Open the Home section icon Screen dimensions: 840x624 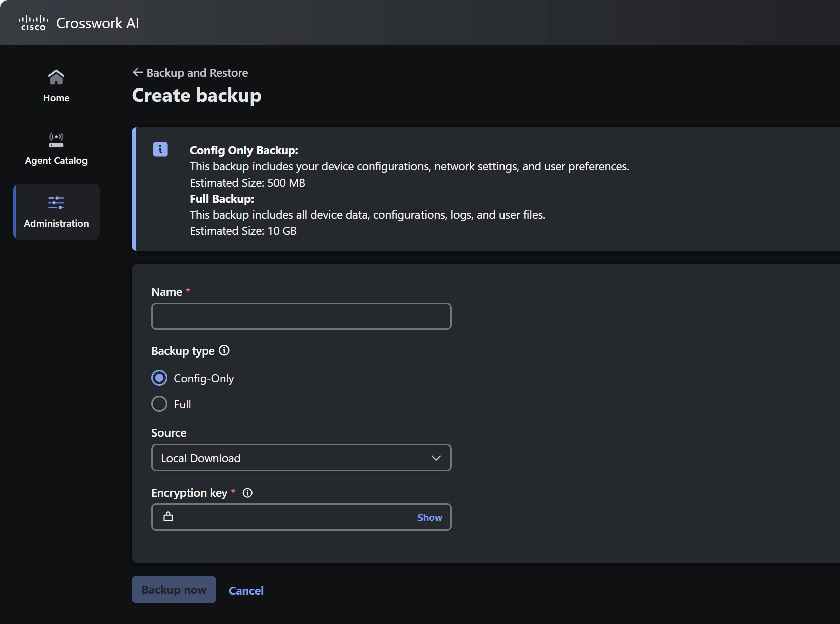[56, 77]
